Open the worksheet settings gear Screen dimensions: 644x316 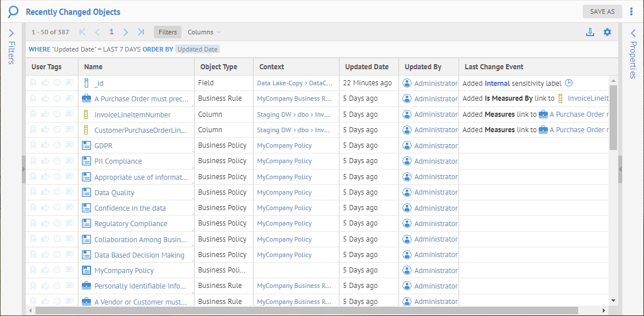coord(607,32)
